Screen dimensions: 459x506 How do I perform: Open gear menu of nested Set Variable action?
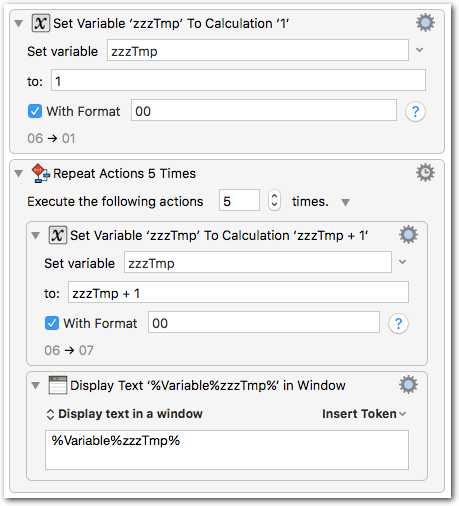pos(408,235)
